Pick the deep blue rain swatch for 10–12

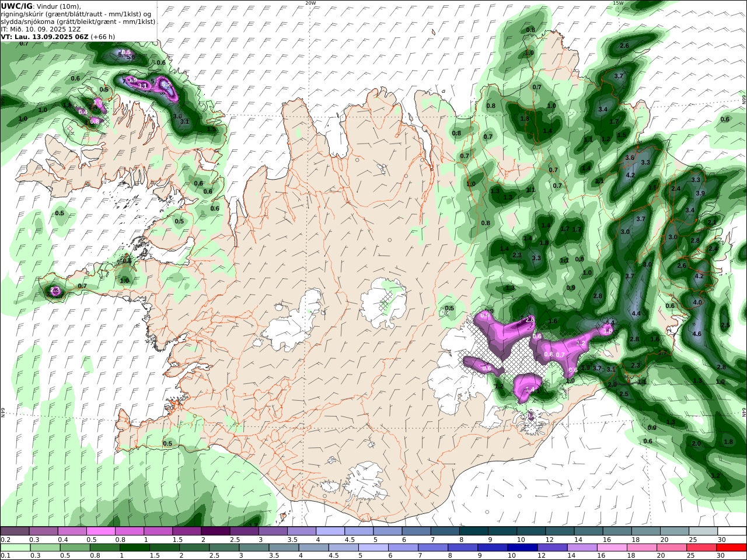pos(522,548)
